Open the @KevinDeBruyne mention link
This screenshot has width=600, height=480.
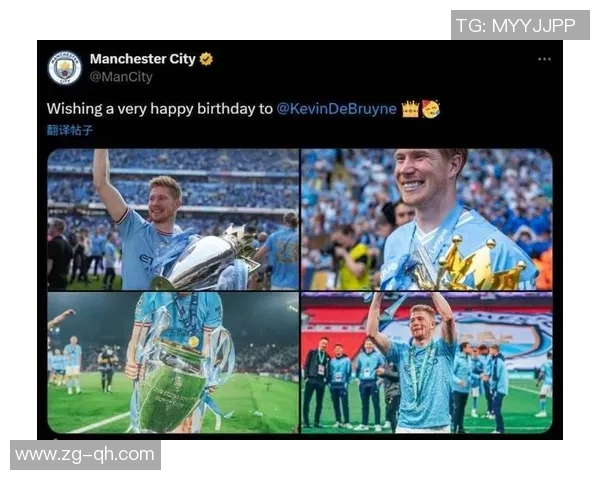point(336,109)
